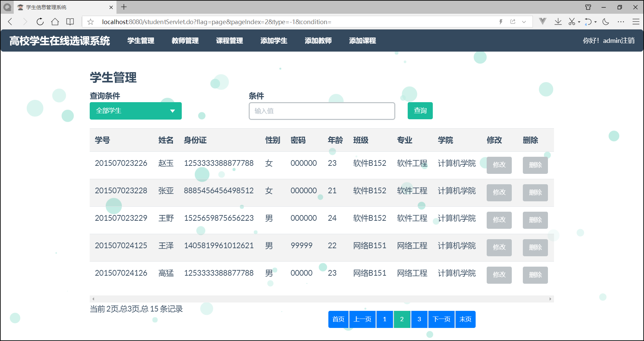Screen dimensions: 644x341
Task: Click 修改 for student 高猛
Action: click(x=499, y=275)
